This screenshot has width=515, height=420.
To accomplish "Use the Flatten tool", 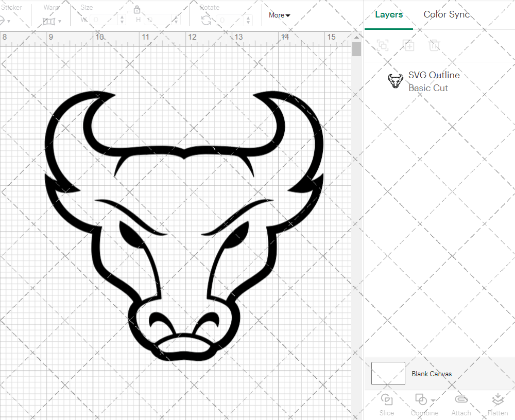I will (497, 404).
